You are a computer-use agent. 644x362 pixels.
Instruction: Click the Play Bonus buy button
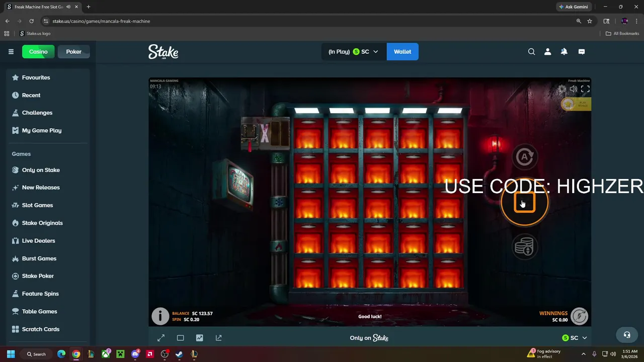[x=576, y=104]
